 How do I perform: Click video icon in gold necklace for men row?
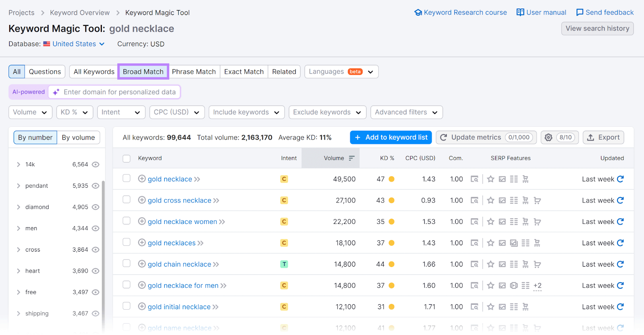pos(514,286)
